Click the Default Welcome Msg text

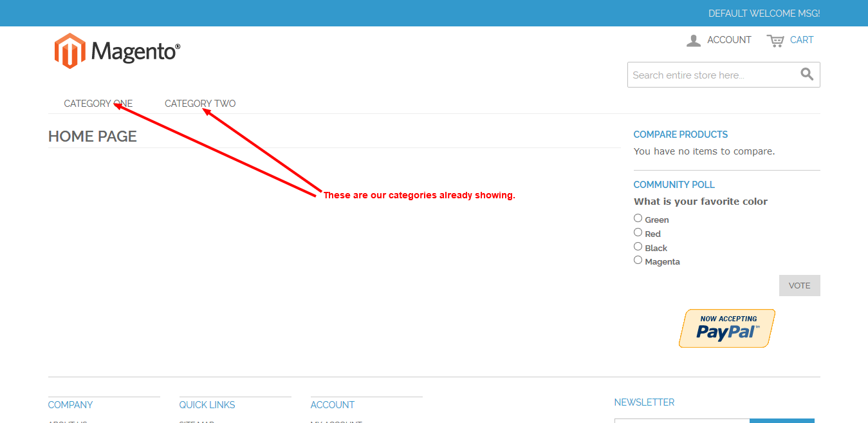(764, 14)
